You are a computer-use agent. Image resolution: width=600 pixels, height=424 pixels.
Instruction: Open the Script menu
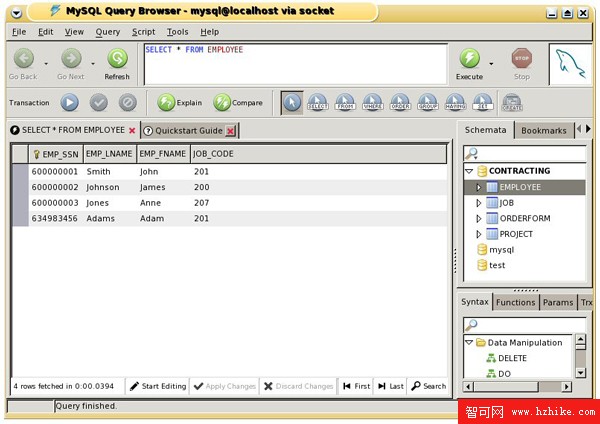click(x=143, y=32)
